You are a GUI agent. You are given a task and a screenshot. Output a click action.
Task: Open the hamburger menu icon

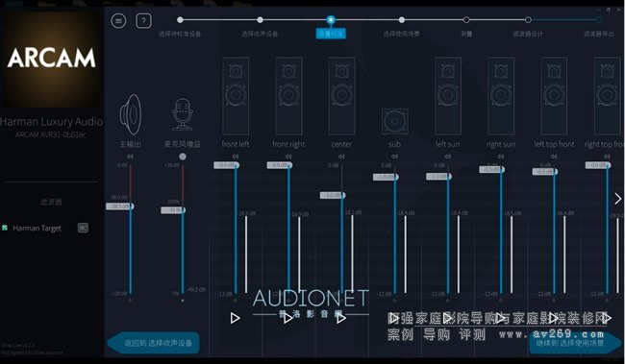118,21
